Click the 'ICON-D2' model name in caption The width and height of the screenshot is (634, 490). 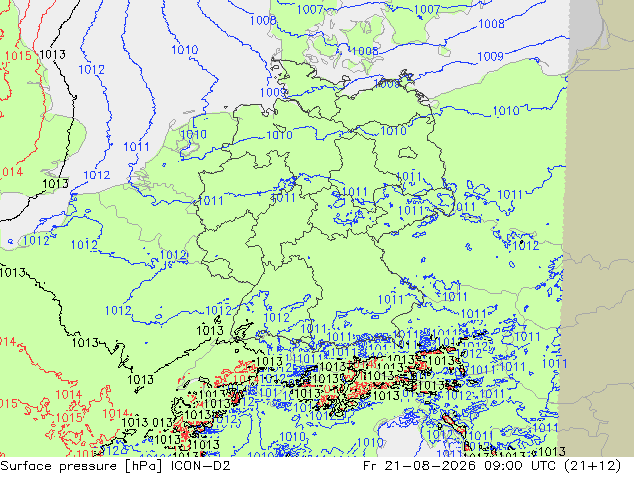coord(201,466)
